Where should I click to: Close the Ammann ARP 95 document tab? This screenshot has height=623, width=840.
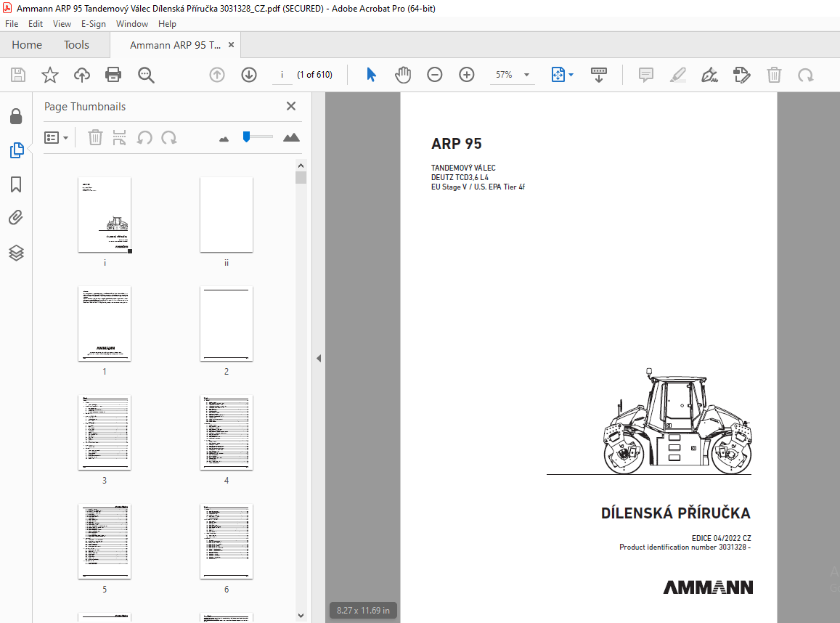232,45
